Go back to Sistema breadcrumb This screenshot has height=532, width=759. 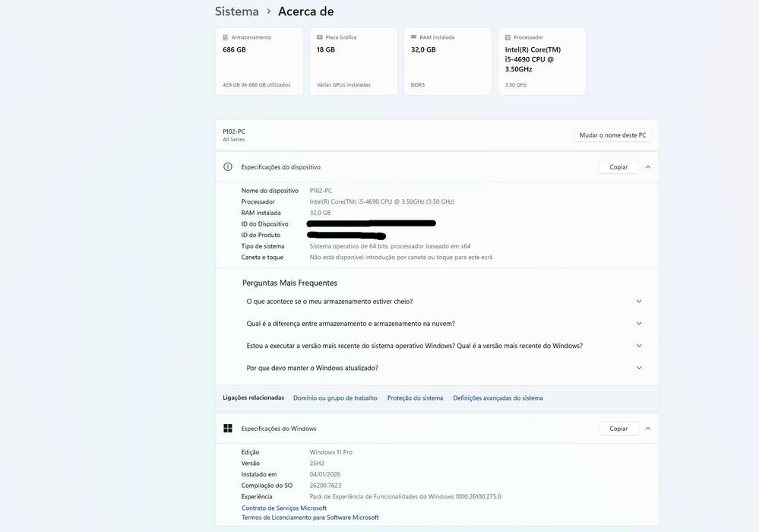[237, 11]
